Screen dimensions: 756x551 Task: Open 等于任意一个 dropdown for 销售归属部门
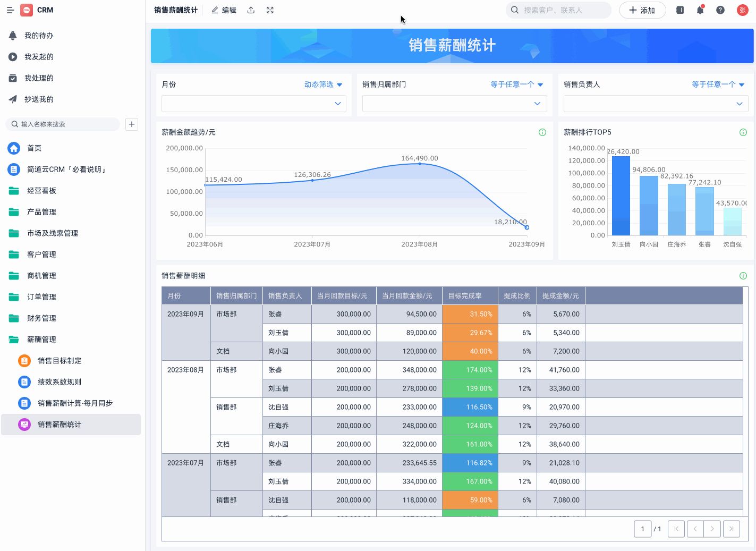tap(517, 84)
